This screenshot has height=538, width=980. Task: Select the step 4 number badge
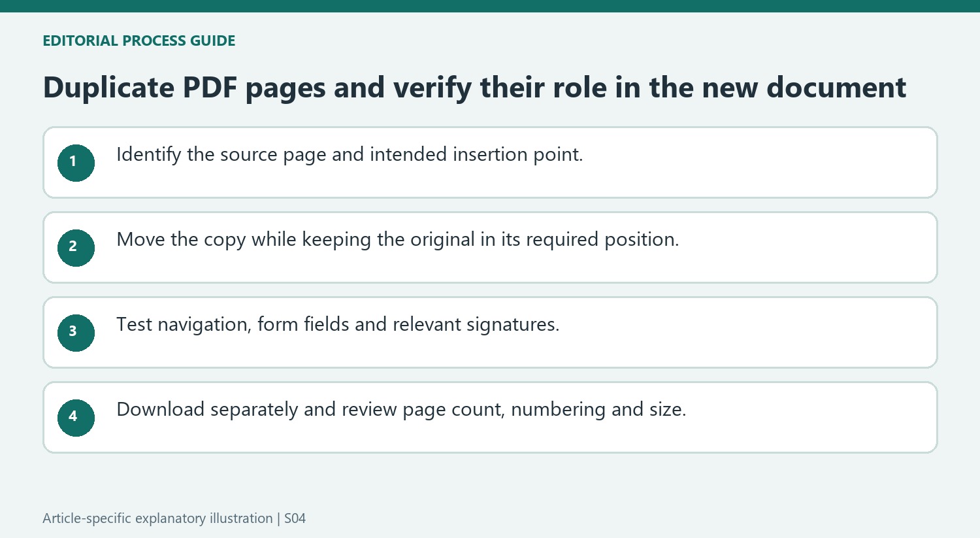pos(76,418)
